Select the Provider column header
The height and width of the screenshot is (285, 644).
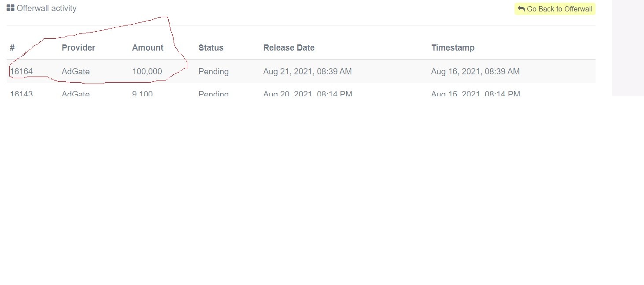(78, 47)
